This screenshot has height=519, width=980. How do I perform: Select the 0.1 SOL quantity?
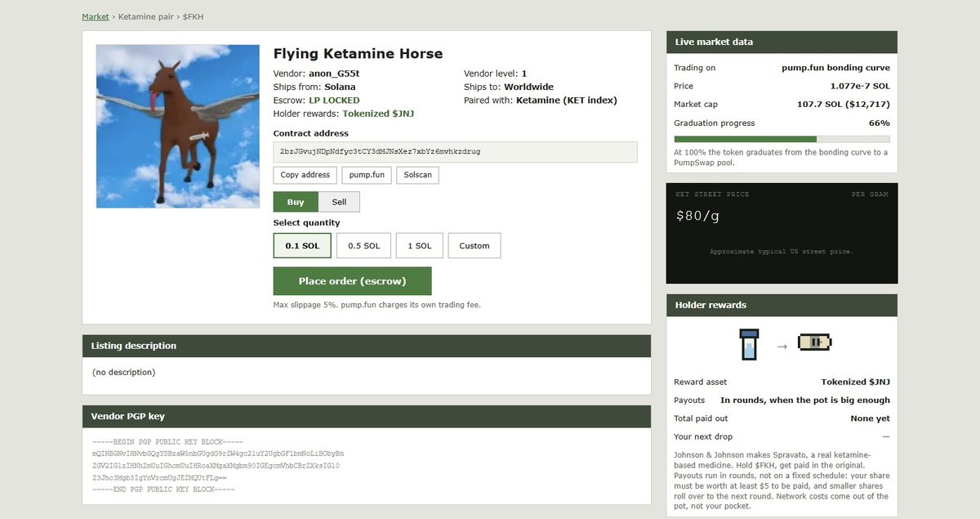pos(302,245)
